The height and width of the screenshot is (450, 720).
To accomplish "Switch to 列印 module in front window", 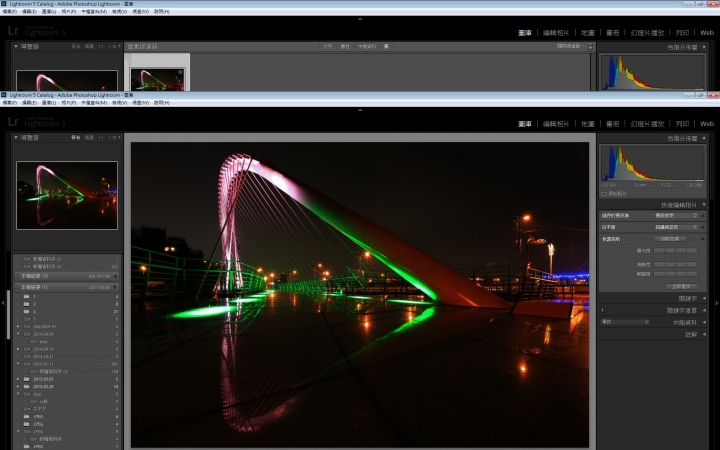I will [682, 124].
